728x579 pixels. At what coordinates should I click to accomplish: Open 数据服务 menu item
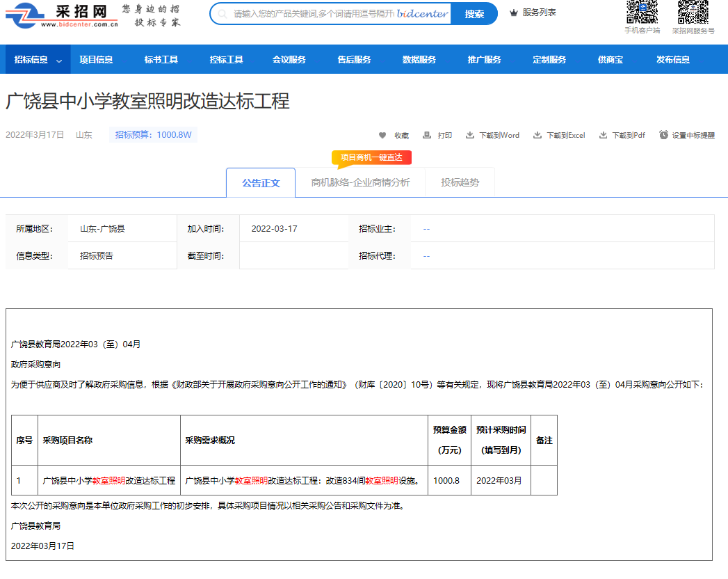click(x=419, y=59)
